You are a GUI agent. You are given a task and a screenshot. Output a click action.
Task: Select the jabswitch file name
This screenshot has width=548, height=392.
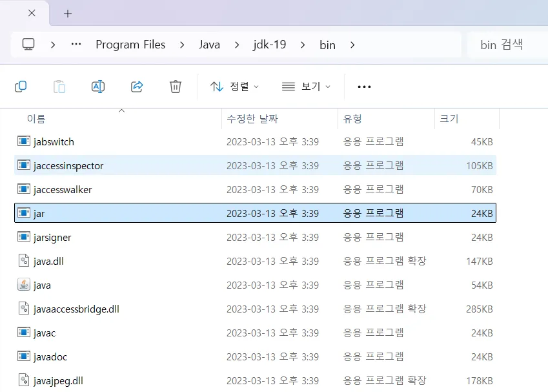pos(54,141)
